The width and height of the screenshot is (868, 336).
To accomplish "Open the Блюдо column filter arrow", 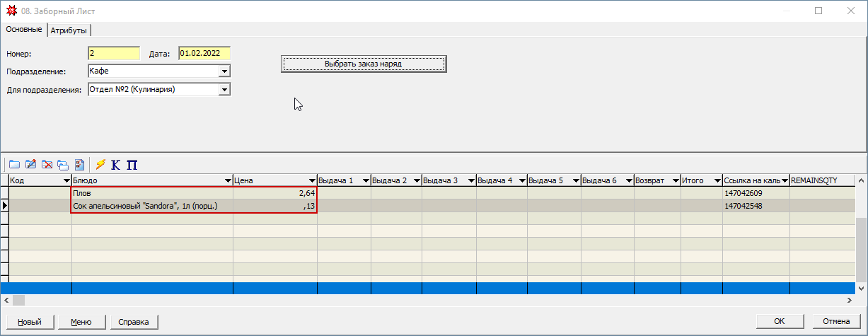I will pyautogui.click(x=227, y=181).
